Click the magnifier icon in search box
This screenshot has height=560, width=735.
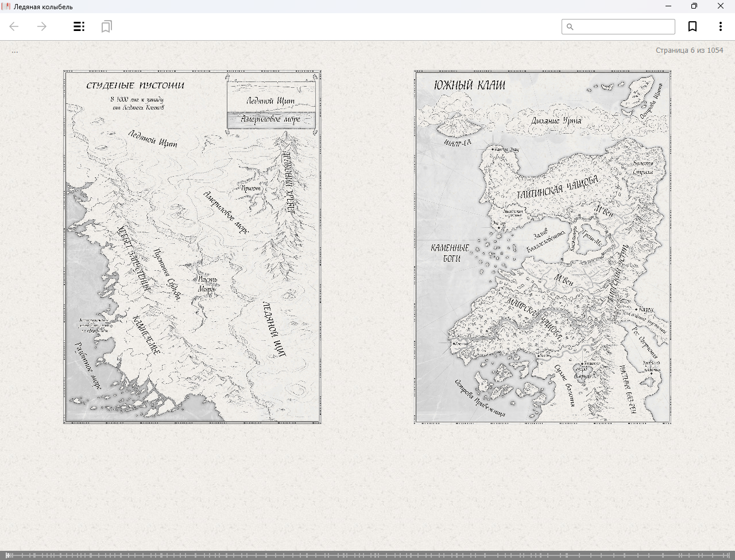pos(570,27)
